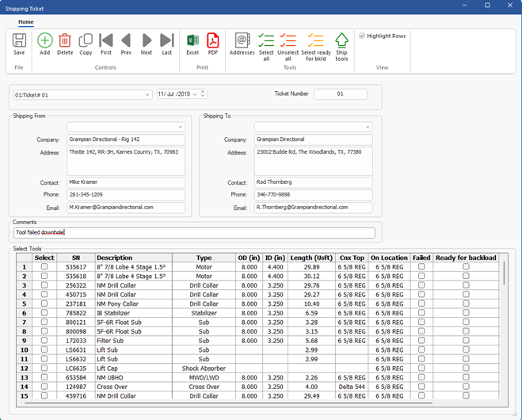522x420 pixels.
Task: Check the Select box for row 1
Action: [44, 267]
